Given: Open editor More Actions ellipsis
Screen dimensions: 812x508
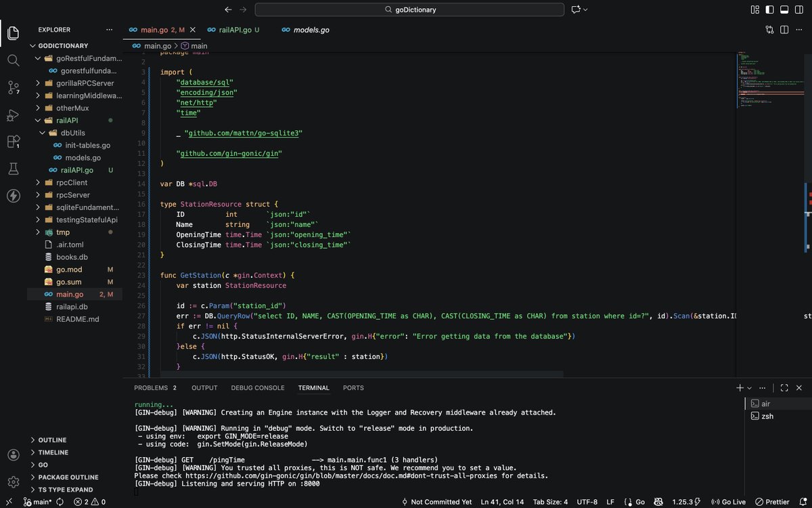Looking at the screenshot, I should 800,30.
